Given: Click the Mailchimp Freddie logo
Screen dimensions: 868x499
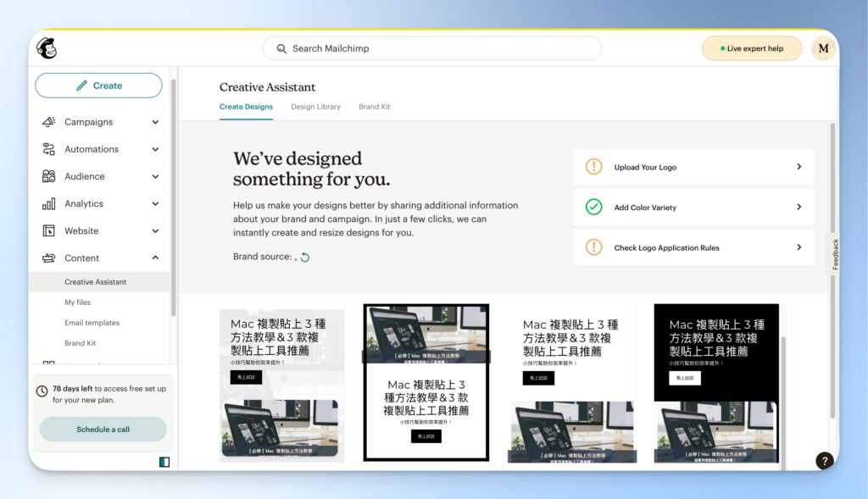Looking at the screenshot, I should (47, 48).
